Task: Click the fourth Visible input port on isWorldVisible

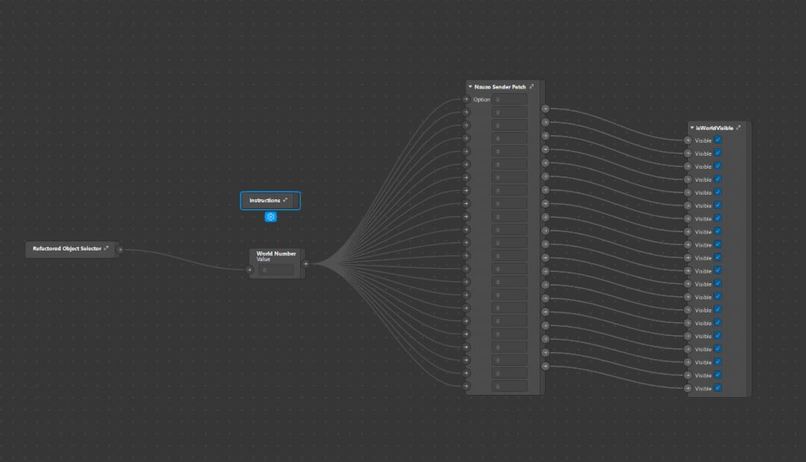Action: coord(688,179)
